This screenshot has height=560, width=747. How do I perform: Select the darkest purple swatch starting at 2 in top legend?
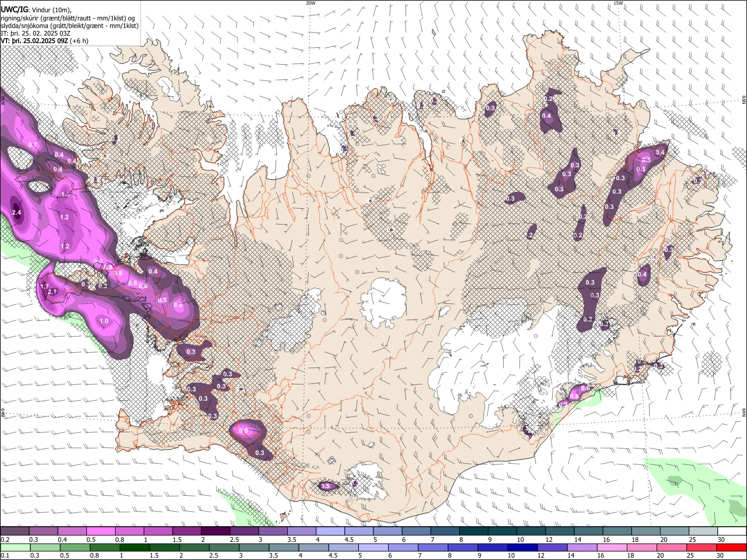(x=215, y=531)
